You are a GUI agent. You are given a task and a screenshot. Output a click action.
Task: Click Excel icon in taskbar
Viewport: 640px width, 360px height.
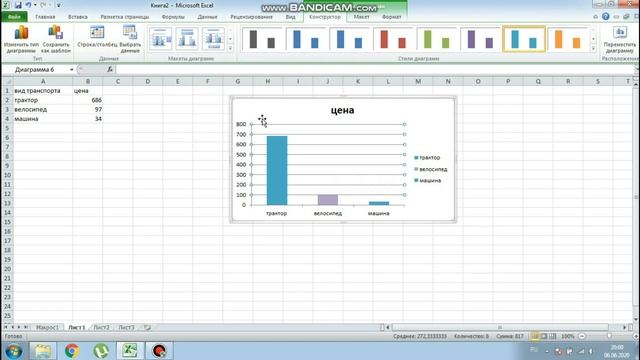(130, 351)
